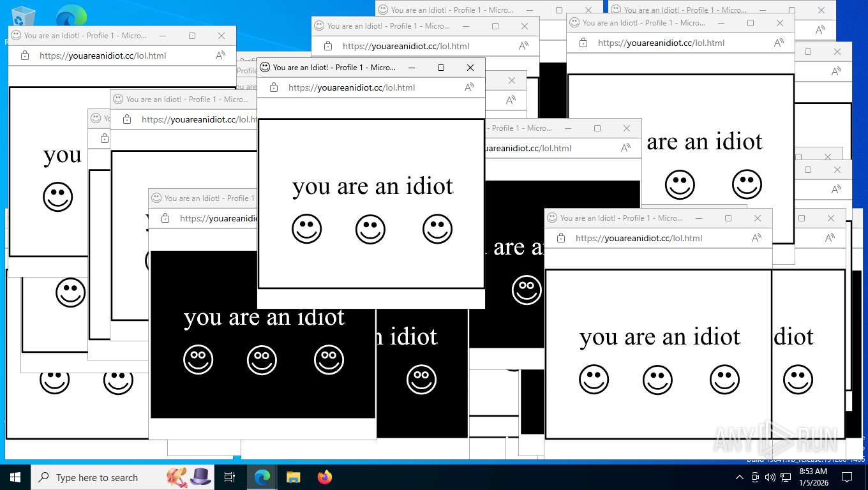Click the single smiley in the window showing only 'you'

pos(58,197)
